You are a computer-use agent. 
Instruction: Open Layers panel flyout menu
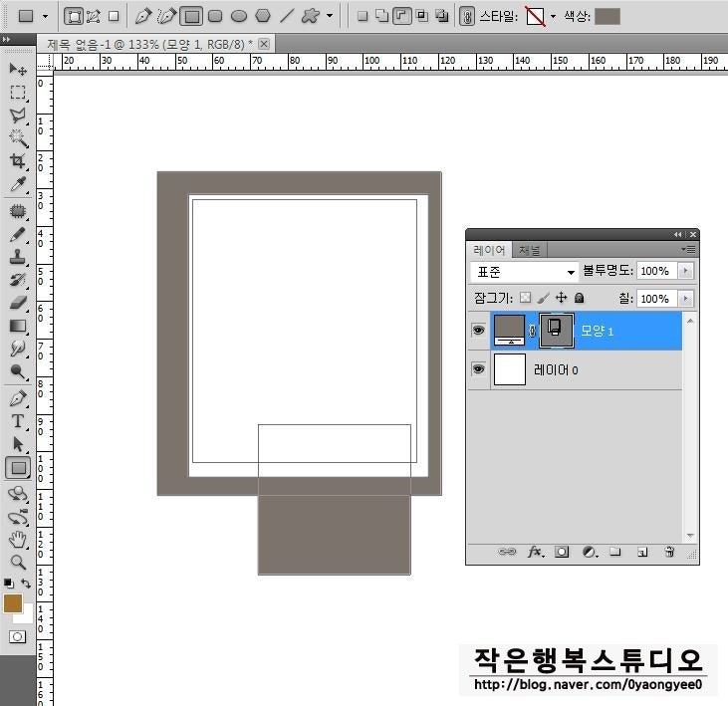[688, 250]
